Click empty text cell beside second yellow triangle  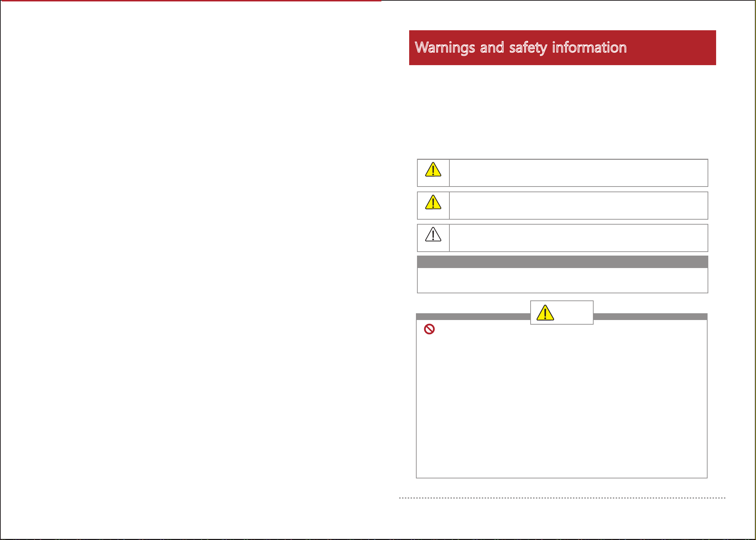tap(578, 205)
